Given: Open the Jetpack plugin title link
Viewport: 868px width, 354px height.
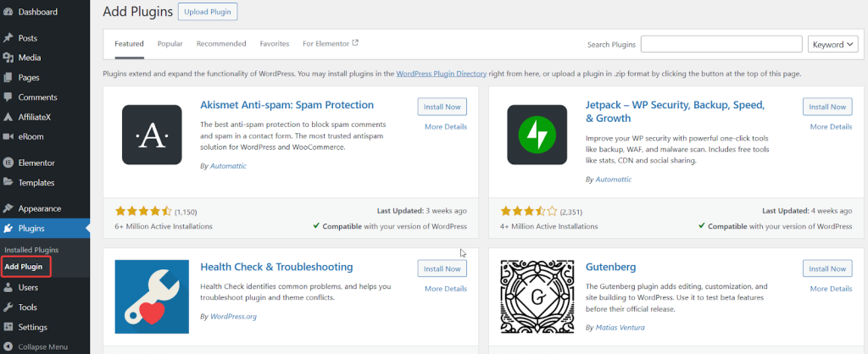Looking at the screenshot, I should click(676, 111).
